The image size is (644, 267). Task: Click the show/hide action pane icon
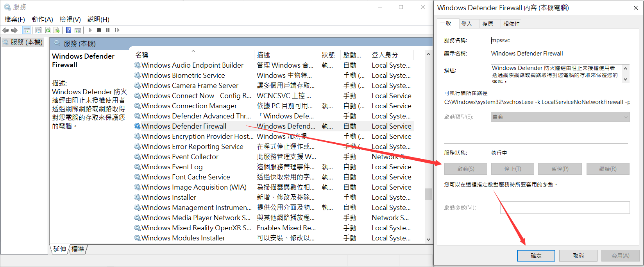coord(78,30)
